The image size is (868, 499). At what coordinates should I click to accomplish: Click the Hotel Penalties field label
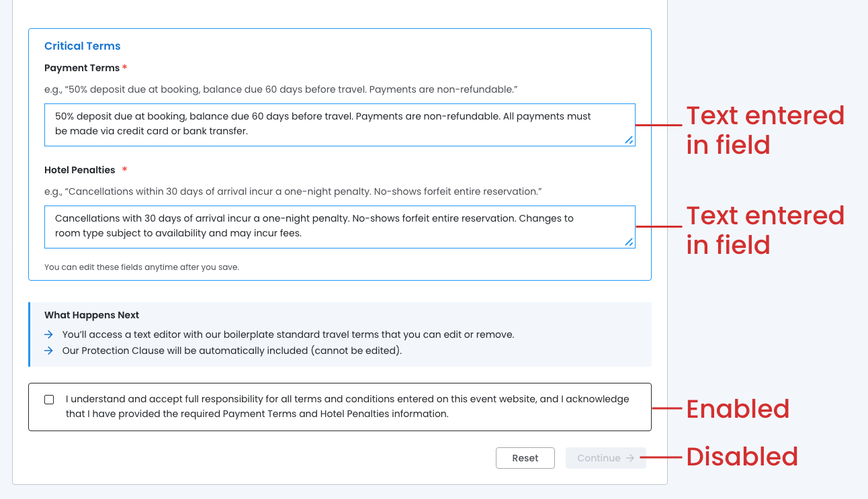[80, 171]
